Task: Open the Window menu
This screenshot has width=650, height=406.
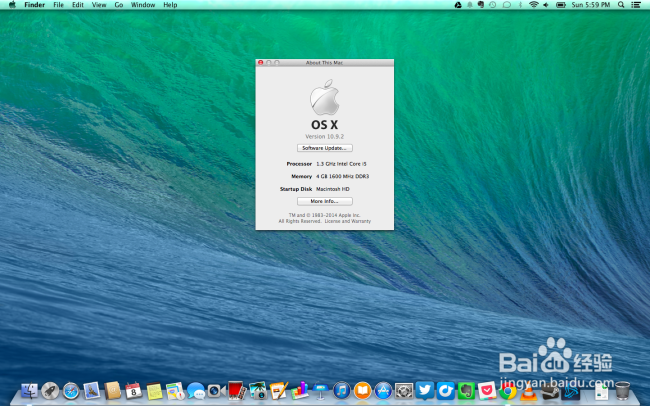Action: (x=143, y=5)
